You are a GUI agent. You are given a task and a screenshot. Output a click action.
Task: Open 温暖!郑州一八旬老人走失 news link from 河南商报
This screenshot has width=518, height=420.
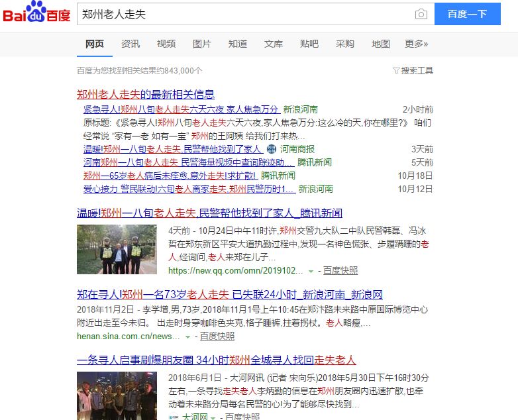(x=173, y=149)
